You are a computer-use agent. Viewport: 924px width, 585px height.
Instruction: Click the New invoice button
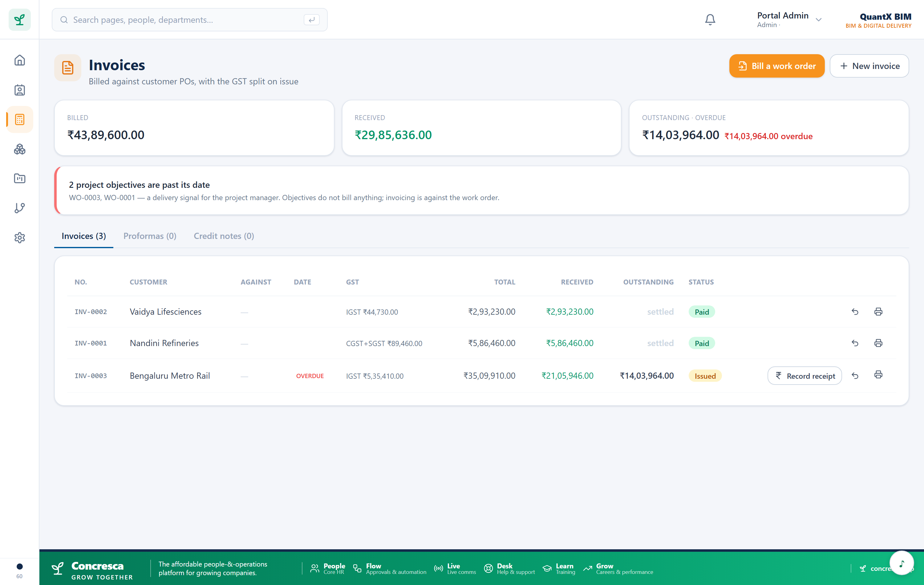[x=869, y=66]
